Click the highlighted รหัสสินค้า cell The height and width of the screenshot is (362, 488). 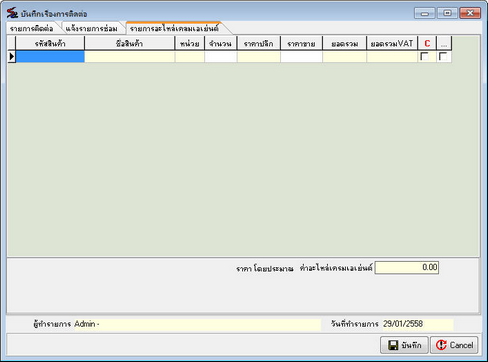tap(50, 56)
